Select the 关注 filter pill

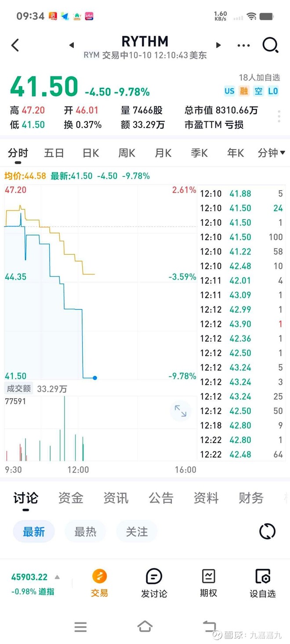(137, 532)
